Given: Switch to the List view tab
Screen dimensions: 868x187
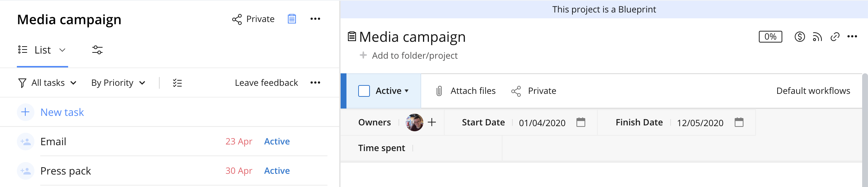Looking at the screenshot, I should pos(42,50).
